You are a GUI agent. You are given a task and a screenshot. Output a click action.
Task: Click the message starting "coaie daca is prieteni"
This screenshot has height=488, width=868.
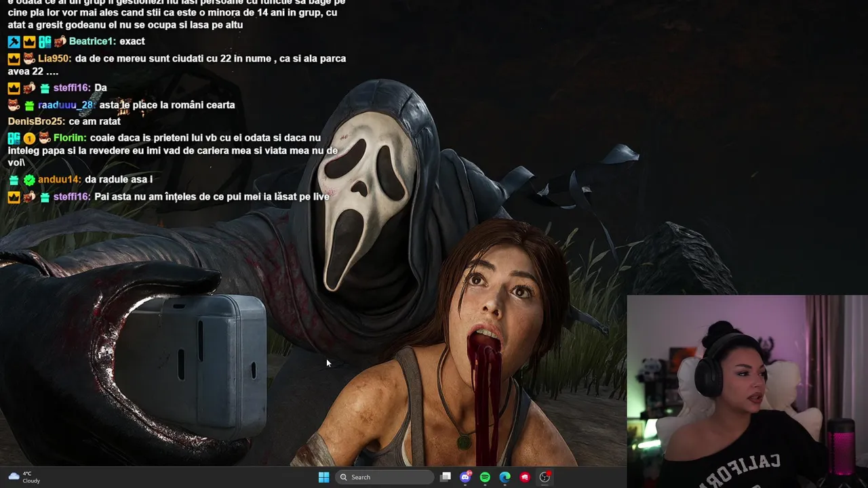pyautogui.click(x=173, y=150)
